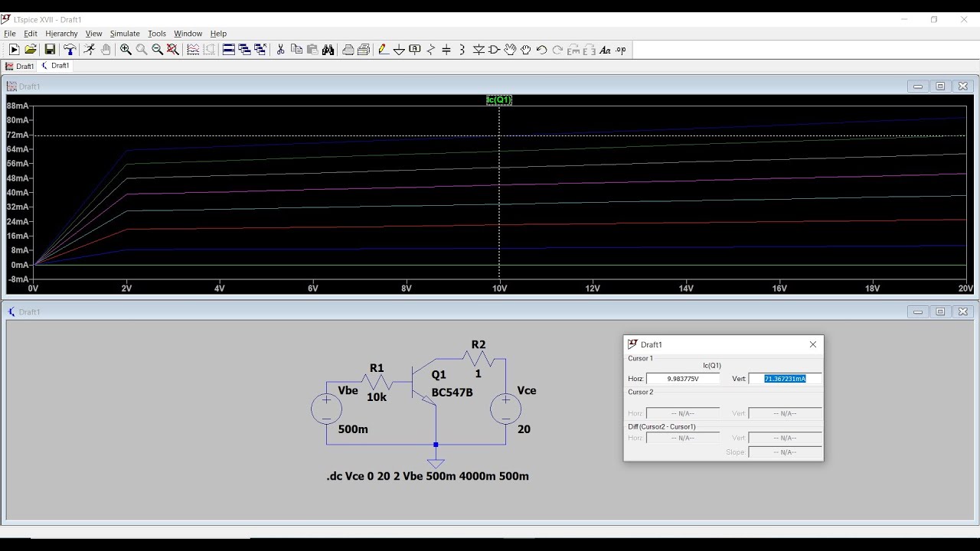Run simulation with the running man icon
This screenshot has width=980, height=551.
coord(89,50)
